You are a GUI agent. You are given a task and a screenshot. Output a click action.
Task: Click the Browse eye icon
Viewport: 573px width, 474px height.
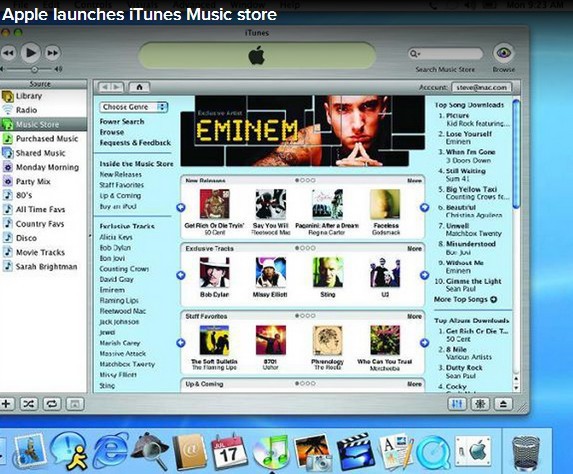pos(504,53)
